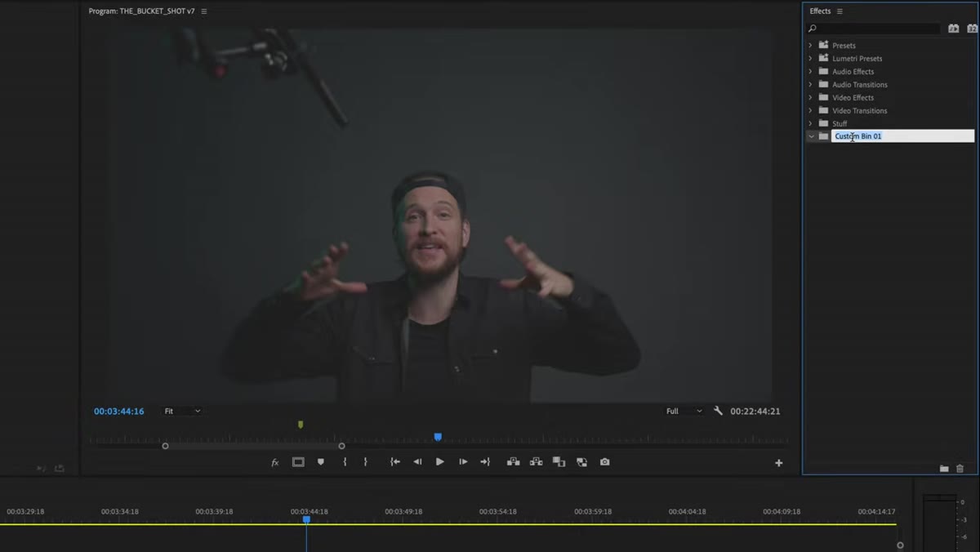Viewport: 980px width, 552px height.
Task: Click the effects search field
Action: click(879, 29)
